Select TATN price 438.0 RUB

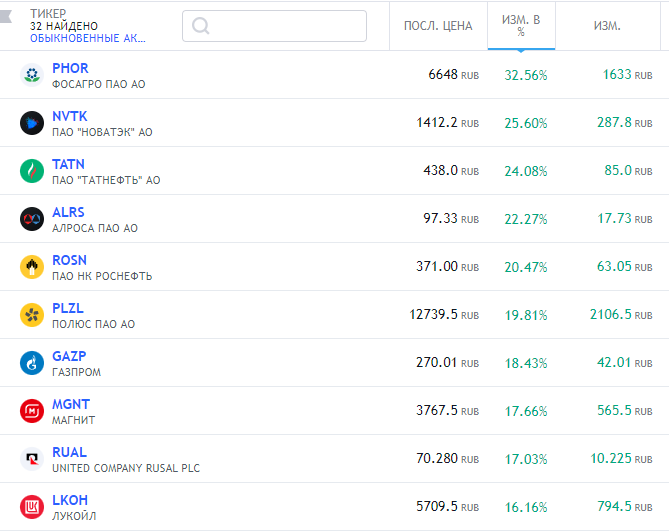point(451,171)
